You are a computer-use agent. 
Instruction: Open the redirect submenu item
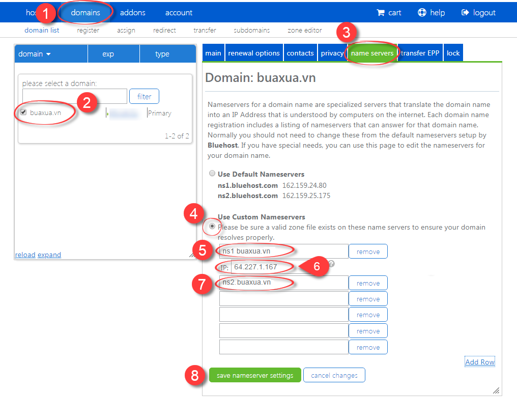click(164, 31)
